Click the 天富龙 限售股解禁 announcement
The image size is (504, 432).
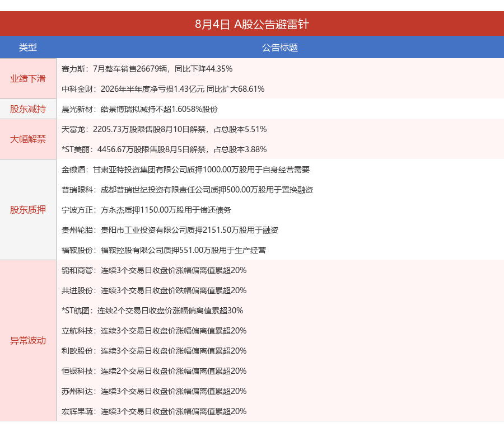pos(164,129)
